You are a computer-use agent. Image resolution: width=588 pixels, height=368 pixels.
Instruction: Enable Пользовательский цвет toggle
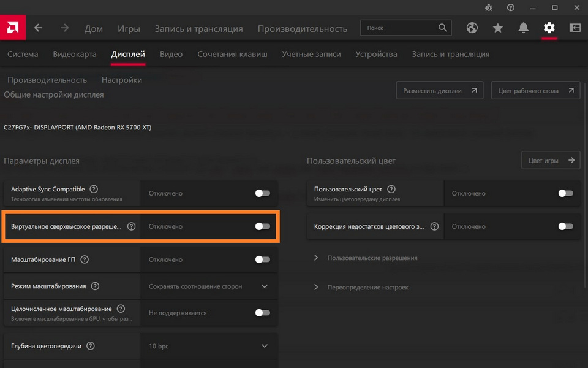point(565,193)
